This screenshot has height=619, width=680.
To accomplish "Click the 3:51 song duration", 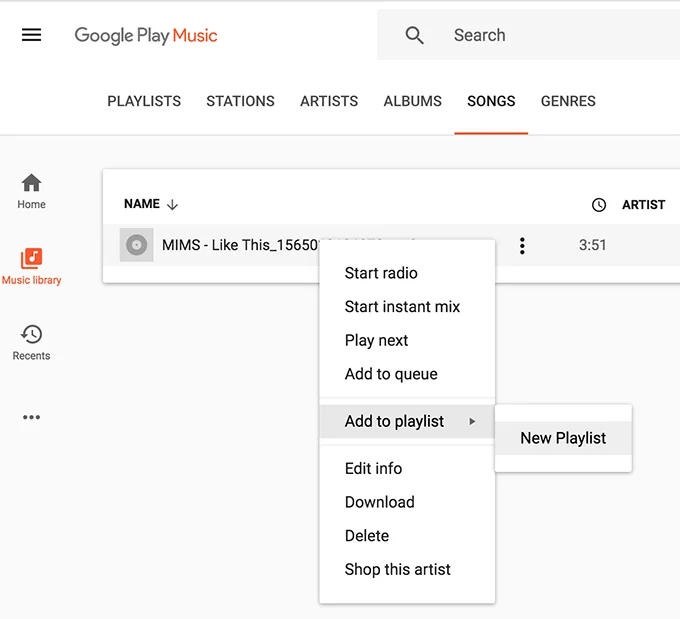I will click(x=592, y=245).
